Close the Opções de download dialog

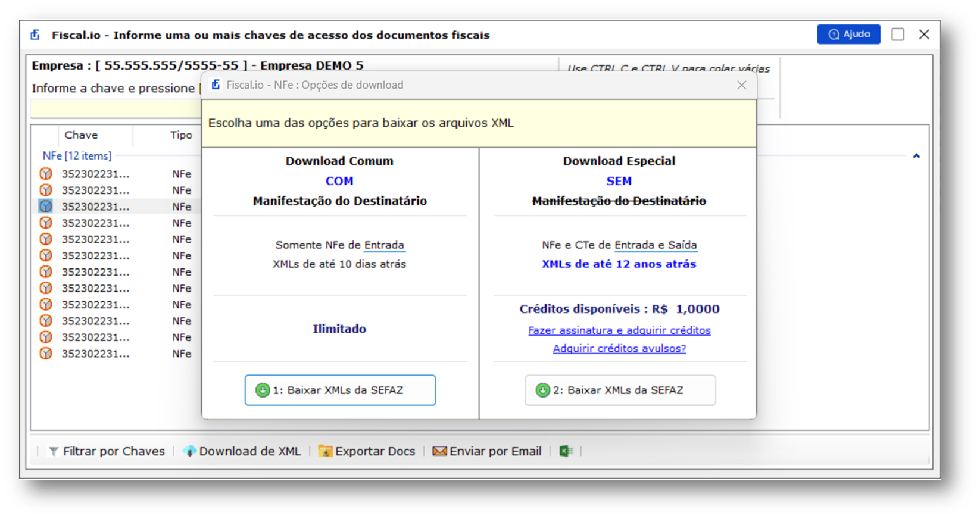click(741, 85)
